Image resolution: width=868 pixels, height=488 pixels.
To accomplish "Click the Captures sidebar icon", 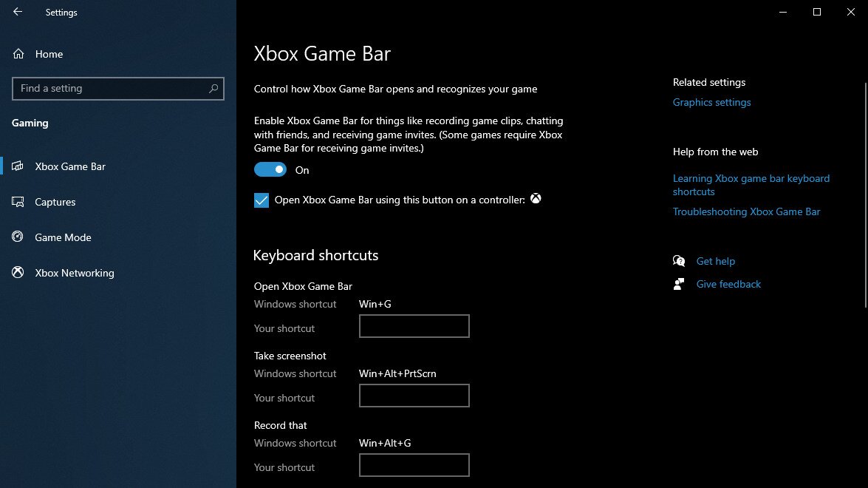I will click(18, 202).
